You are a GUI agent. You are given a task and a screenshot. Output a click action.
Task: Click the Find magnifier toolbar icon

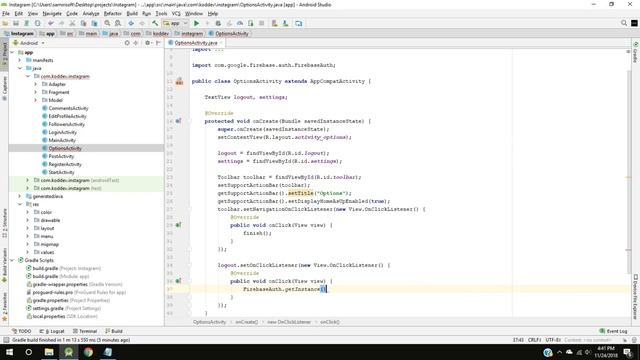(107, 23)
